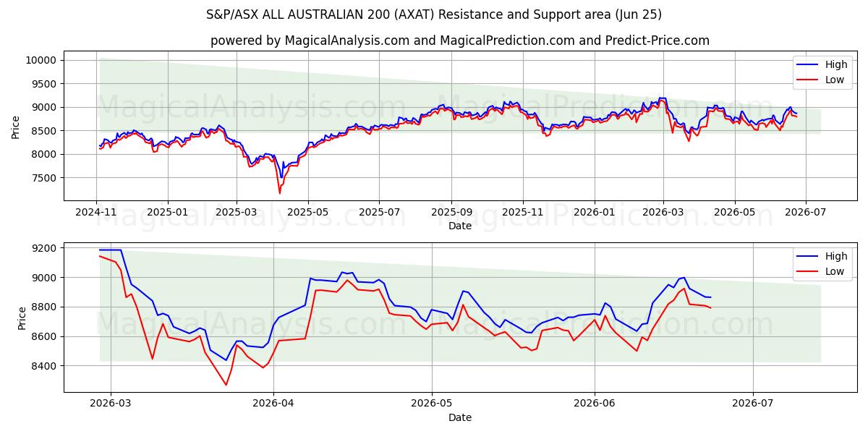This screenshot has height=434, width=868.
Task: Click the top chart date label 2024-11
Action: [97, 213]
